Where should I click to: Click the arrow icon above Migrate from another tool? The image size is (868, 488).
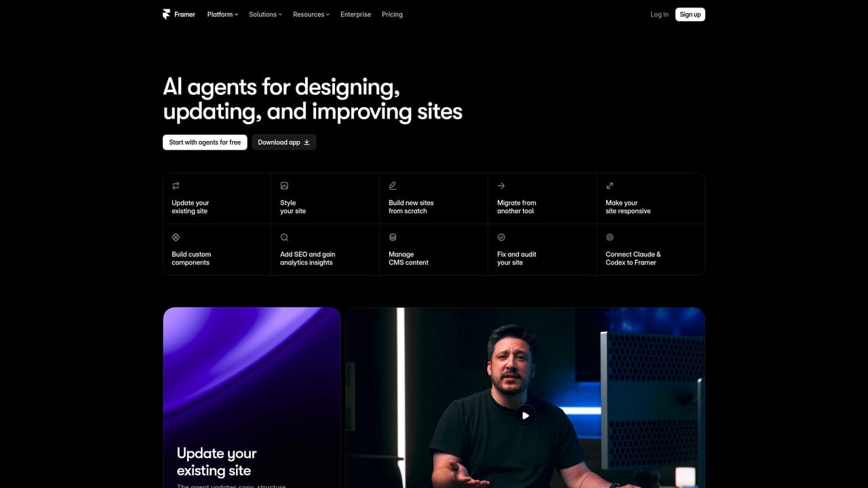pyautogui.click(x=501, y=186)
